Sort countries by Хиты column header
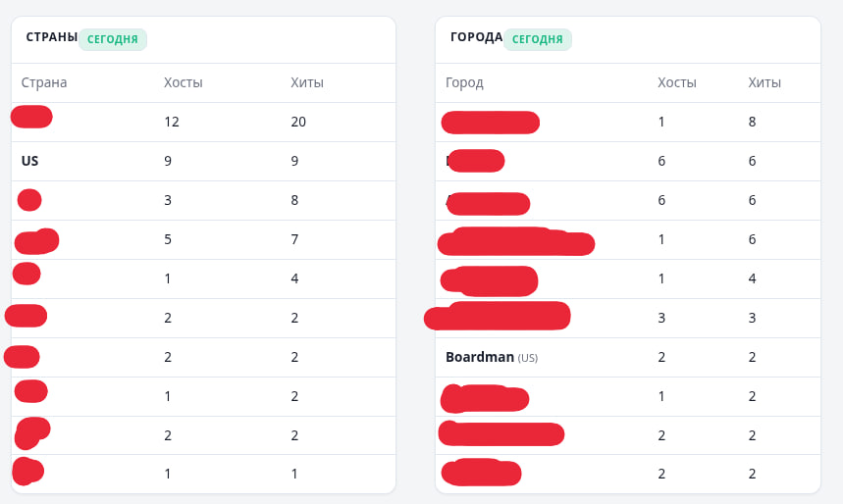The width and height of the screenshot is (843, 504). pyautogui.click(x=307, y=82)
